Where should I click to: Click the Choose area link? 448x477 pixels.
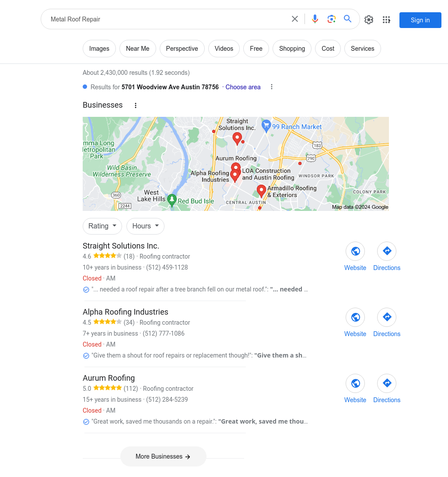(243, 87)
